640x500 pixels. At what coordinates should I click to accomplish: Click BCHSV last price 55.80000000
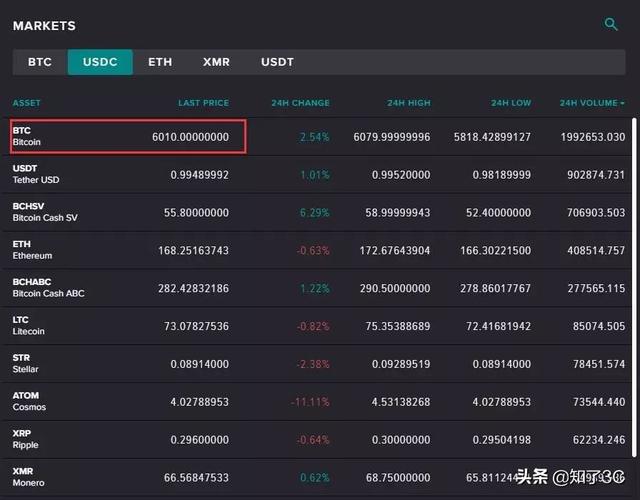point(196,213)
